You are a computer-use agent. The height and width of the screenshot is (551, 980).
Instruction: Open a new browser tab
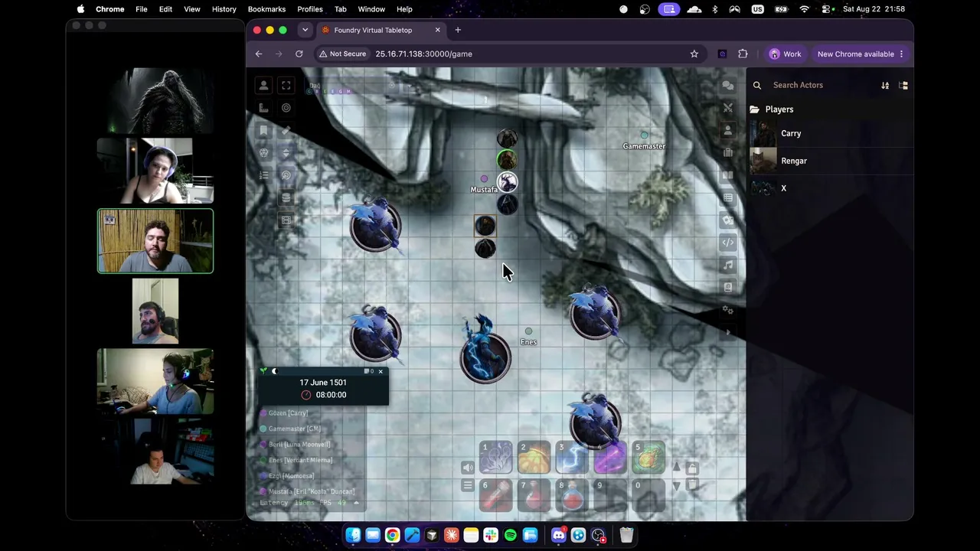(x=458, y=30)
